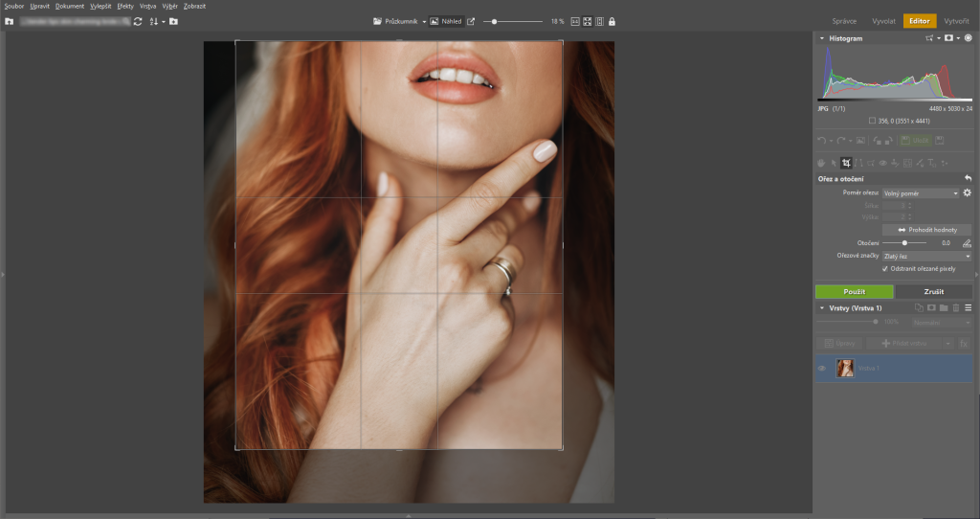Image resolution: width=980 pixels, height=519 pixels.
Task: Click the 1:1 zoom icon
Action: point(575,21)
